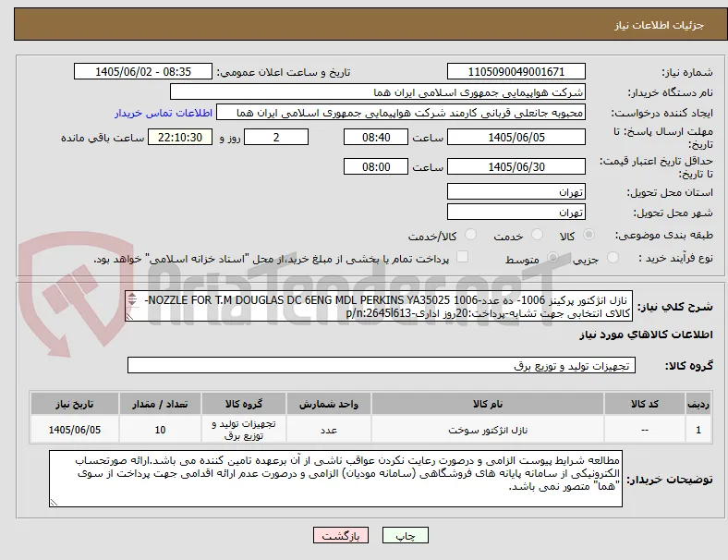Viewport: 728px width, 560px height.
Task: Click the نازل انژکتور سوخت table row
Action: (x=370, y=430)
